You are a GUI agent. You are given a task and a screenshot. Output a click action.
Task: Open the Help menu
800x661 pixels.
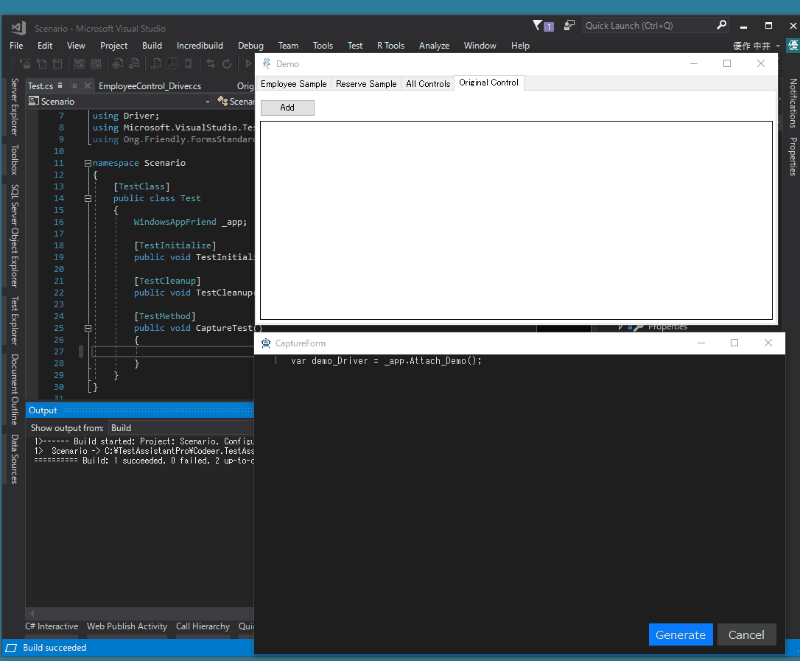pyautogui.click(x=520, y=46)
